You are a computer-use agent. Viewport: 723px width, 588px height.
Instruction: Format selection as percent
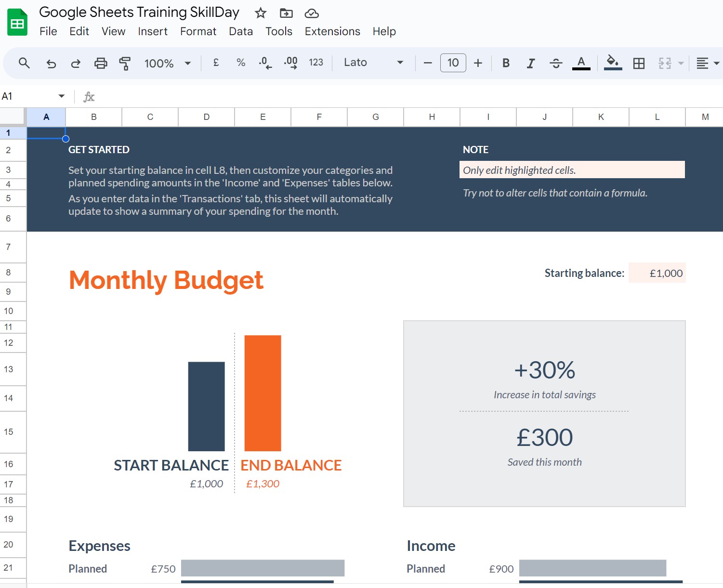point(240,63)
